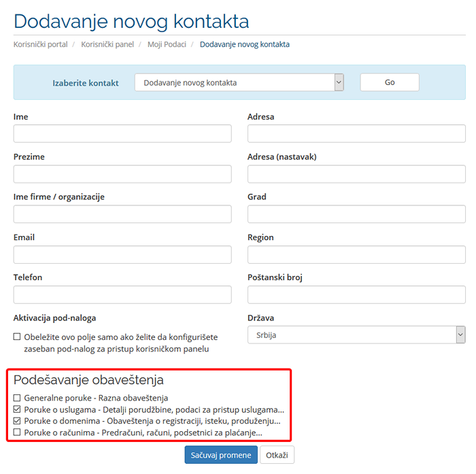Uncheck Poruke o uslugama checkbox
This screenshot has width=476, height=474.
point(17,409)
